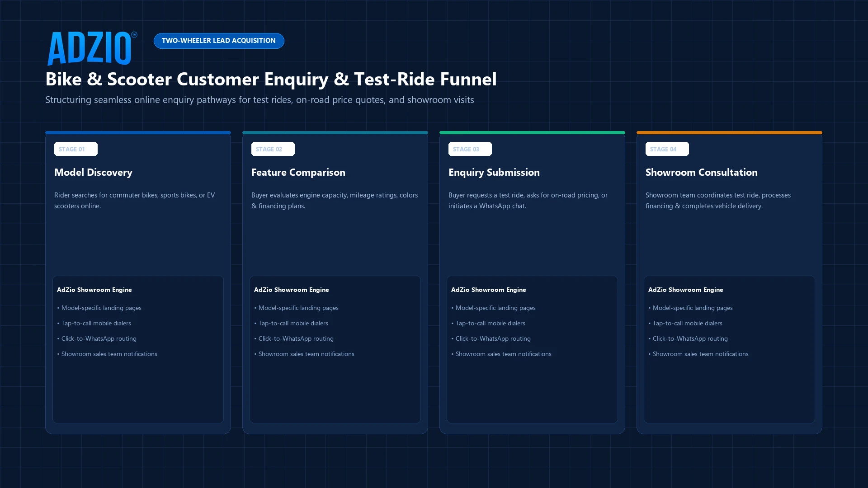Viewport: 868px width, 488px height.
Task: Click the ADZIO logo
Action: pos(92,48)
